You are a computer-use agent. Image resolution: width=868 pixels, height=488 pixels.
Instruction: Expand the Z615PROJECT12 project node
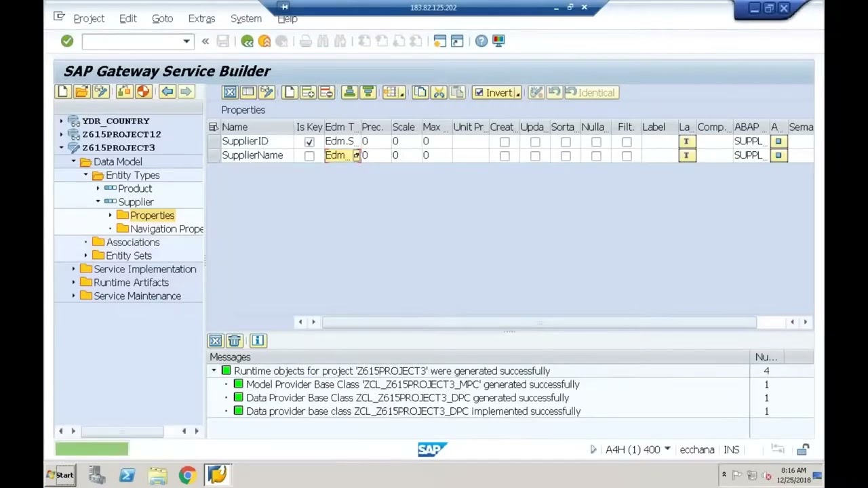(61, 134)
